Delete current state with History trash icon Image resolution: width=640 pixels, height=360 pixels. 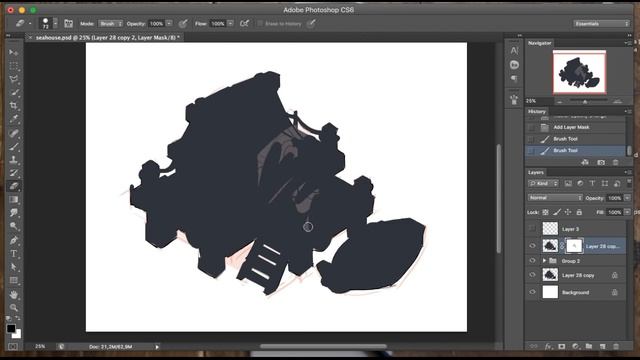tap(616, 162)
